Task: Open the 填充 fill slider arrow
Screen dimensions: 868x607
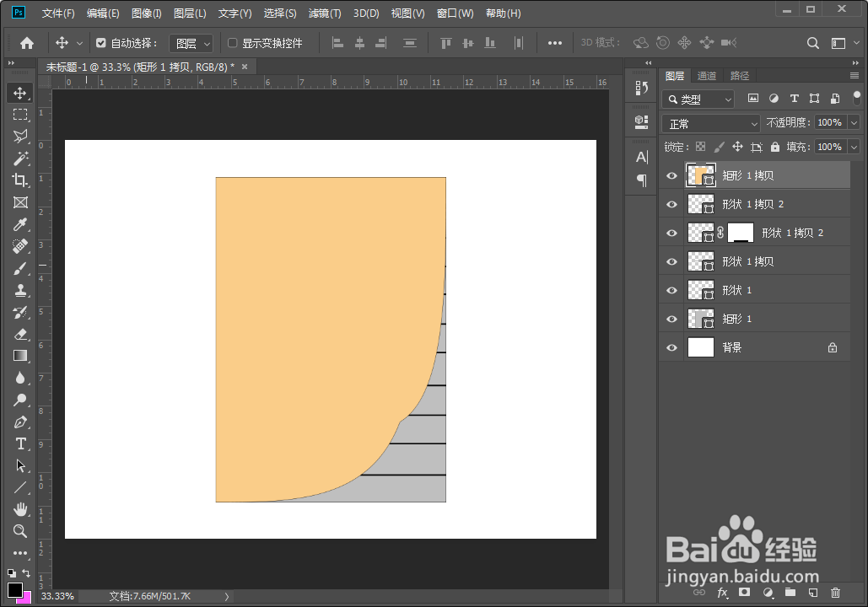Action: click(x=855, y=147)
